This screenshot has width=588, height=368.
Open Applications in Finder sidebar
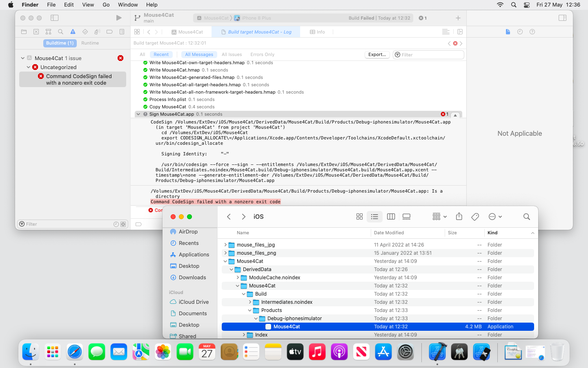click(x=190, y=254)
